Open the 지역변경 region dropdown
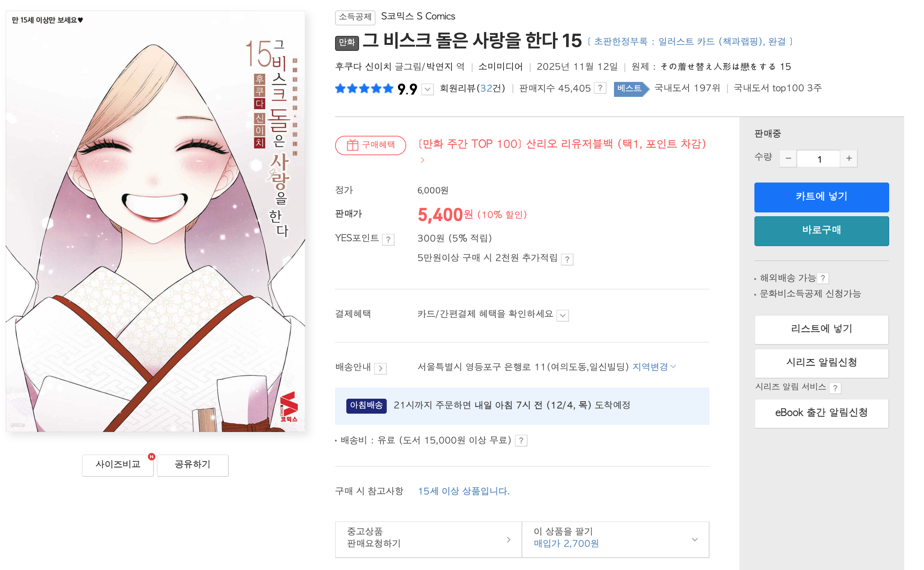 pos(654,367)
